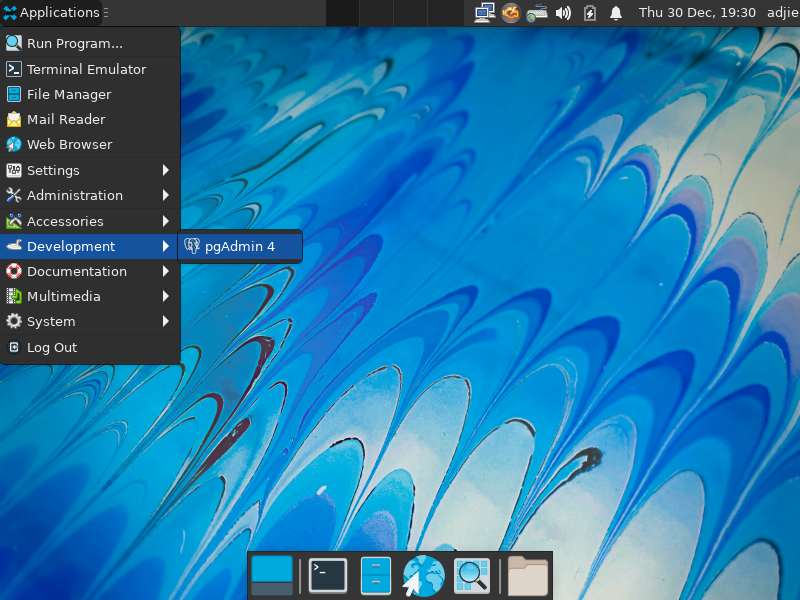Switch to the fourth workspace in the pager
Viewport: 800px width, 600px height.
pos(445,13)
